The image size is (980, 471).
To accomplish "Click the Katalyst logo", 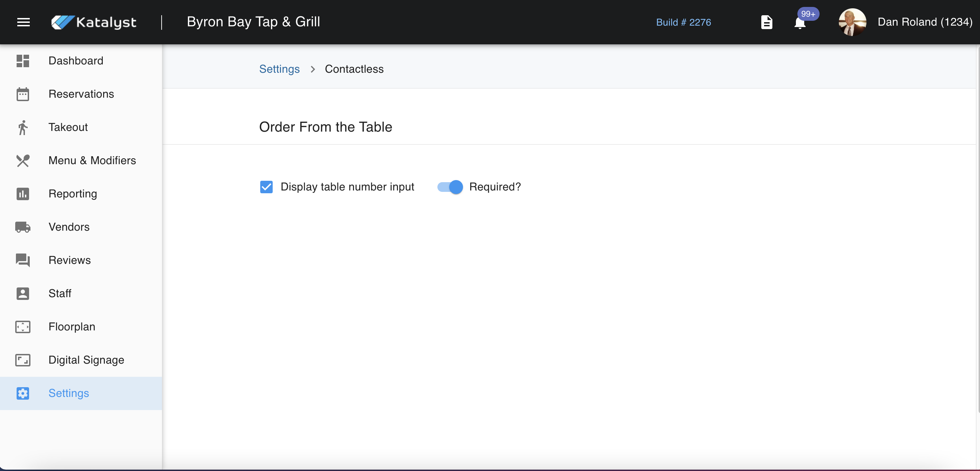I will (x=94, y=22).
